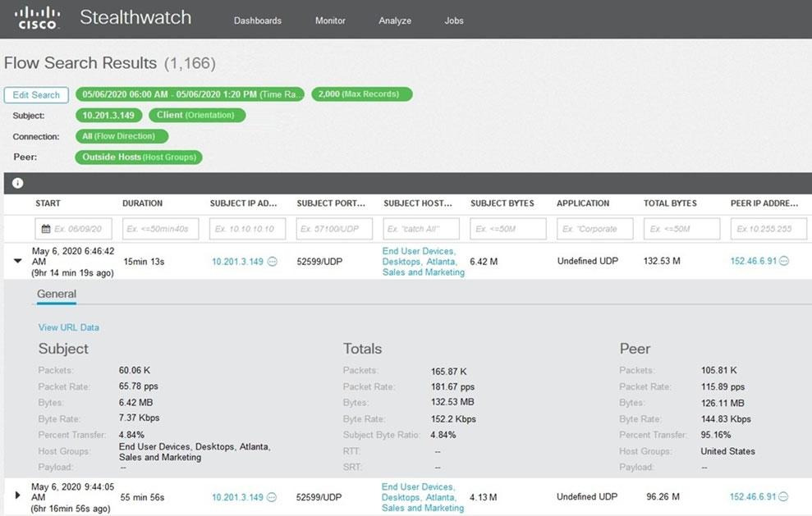This screenshot has width=812, height=516.
Task: Click the Outside Hosts host groups pill
Action: coord(138,157)
